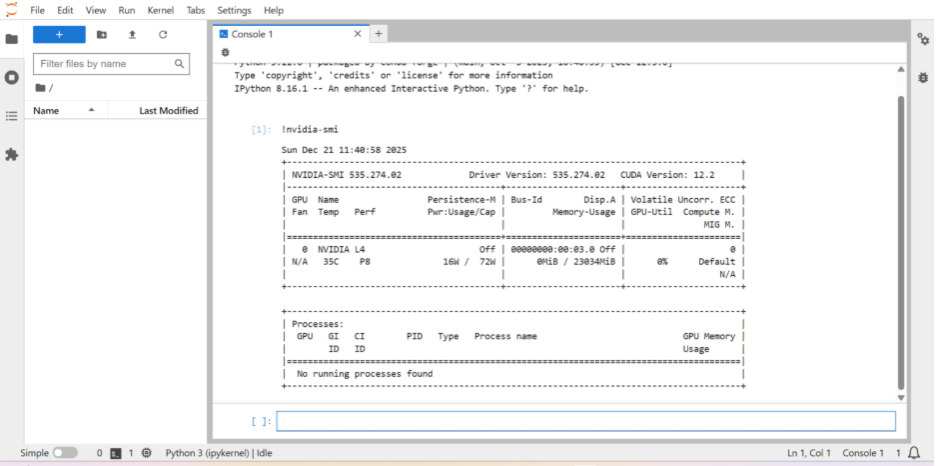Open notifications bell in status bar
The width and height of the screenshot is (936, 466).
(x=913, y=453)
